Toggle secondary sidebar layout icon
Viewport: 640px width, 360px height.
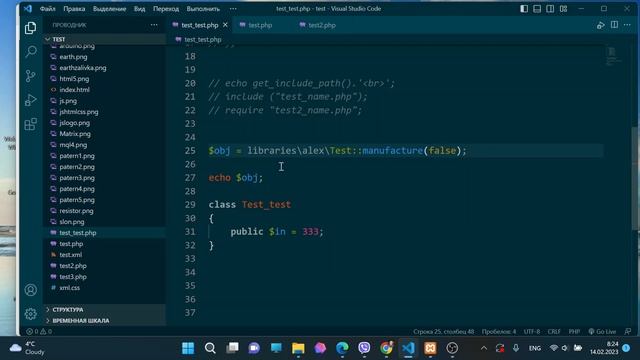coord(550,9)
